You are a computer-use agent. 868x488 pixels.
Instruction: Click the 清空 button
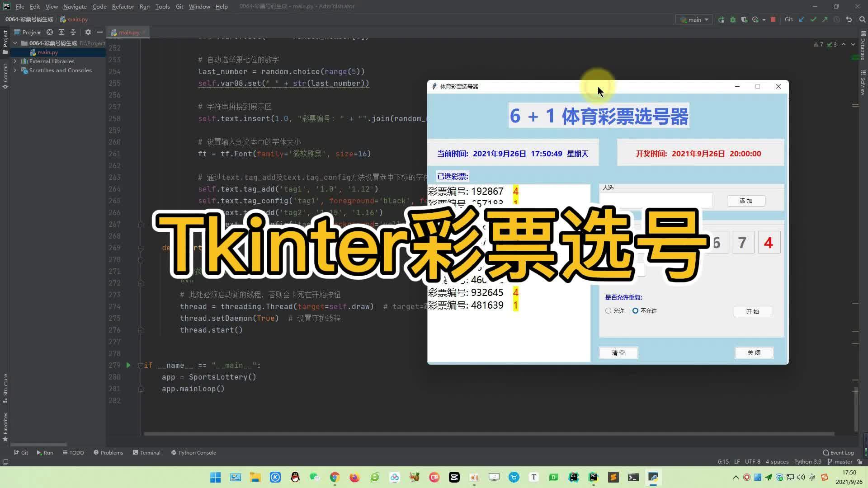click(618, 352)
